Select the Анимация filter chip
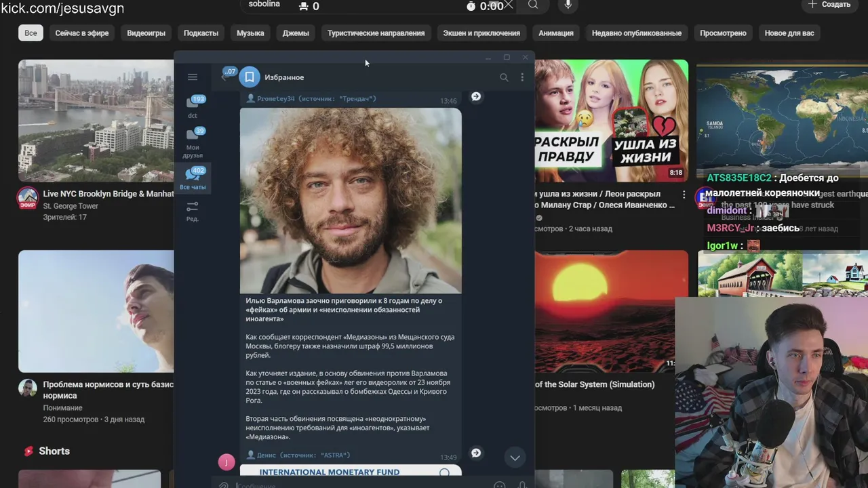The image size is (868, 488). click(556, 33)
